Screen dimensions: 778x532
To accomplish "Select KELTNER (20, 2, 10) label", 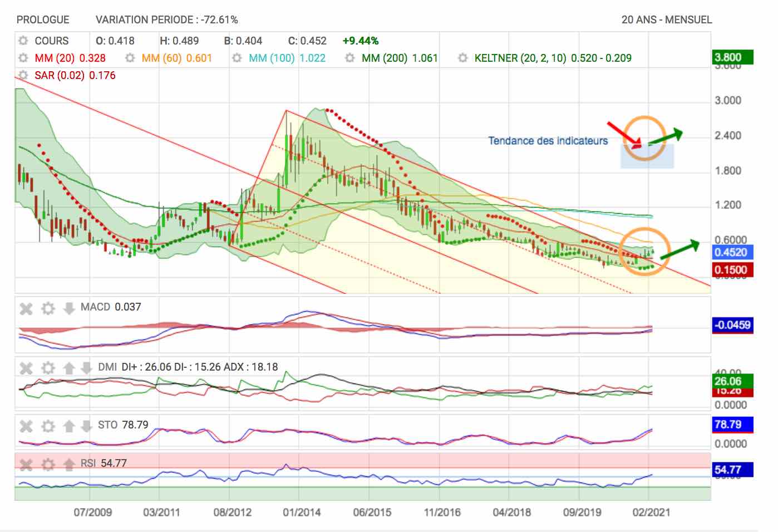I will click(553, 58).
